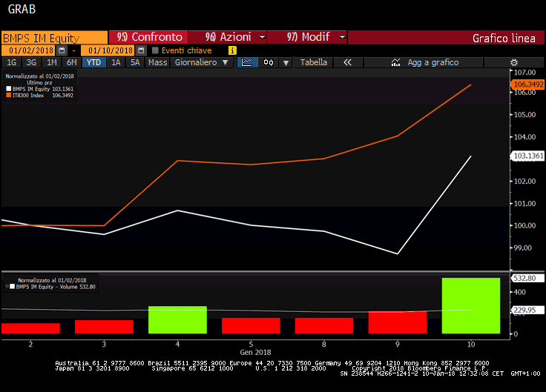Switch to the 6M time range
This screenshot has width=546, height=392.
tap(72, 63)
